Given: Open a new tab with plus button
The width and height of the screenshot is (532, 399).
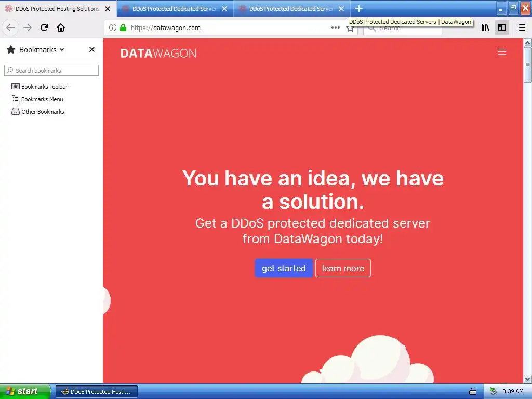Looking at the screenshot, I should (359, 8).
